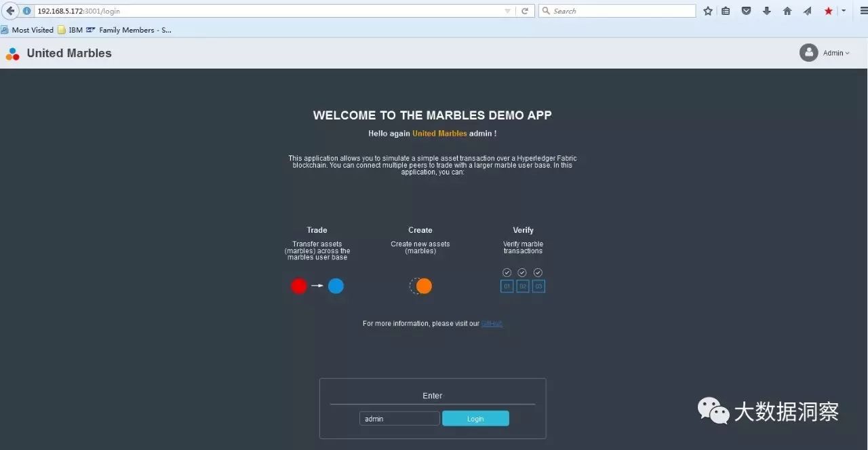The width and height of the screenshot is (868, 450).
Task: Click the orange marble under Create
Action: (424, 286)
